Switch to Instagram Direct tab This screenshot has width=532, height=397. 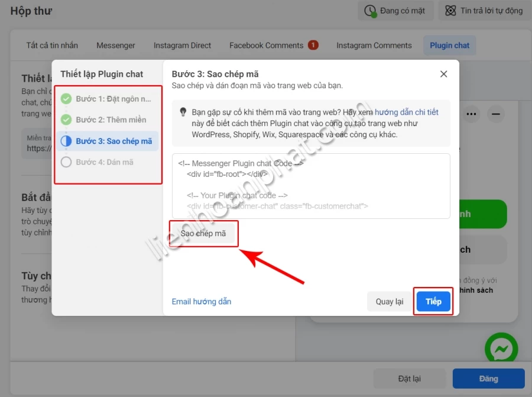click(x=182, y=46)
